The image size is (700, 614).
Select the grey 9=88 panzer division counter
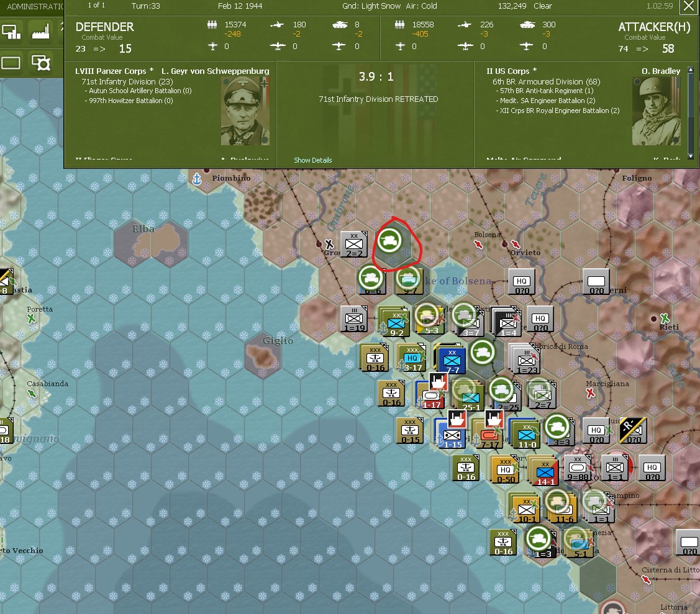pyautogui.click(x=577, y=468)
